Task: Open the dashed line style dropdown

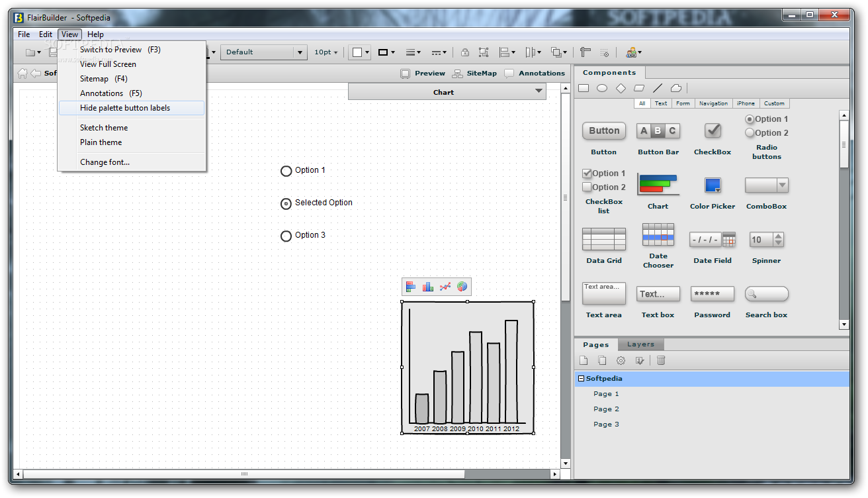Action: point(439,52)
